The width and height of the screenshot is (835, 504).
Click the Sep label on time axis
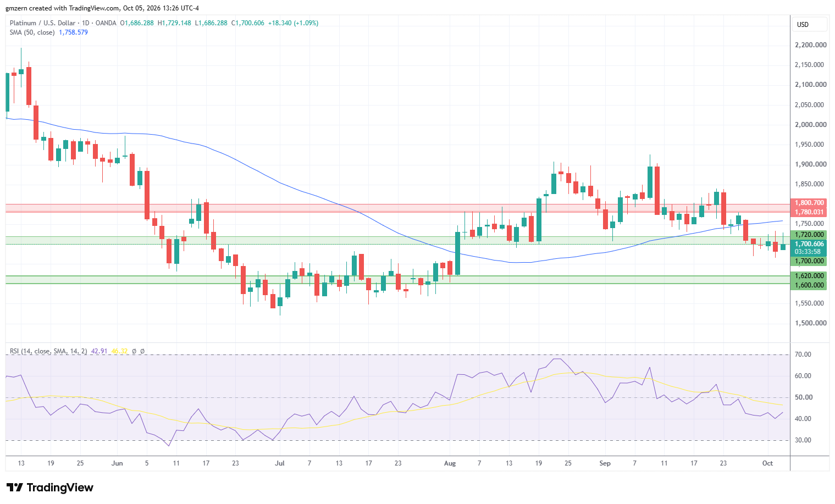pyautogui.click(x=605, y=463)
